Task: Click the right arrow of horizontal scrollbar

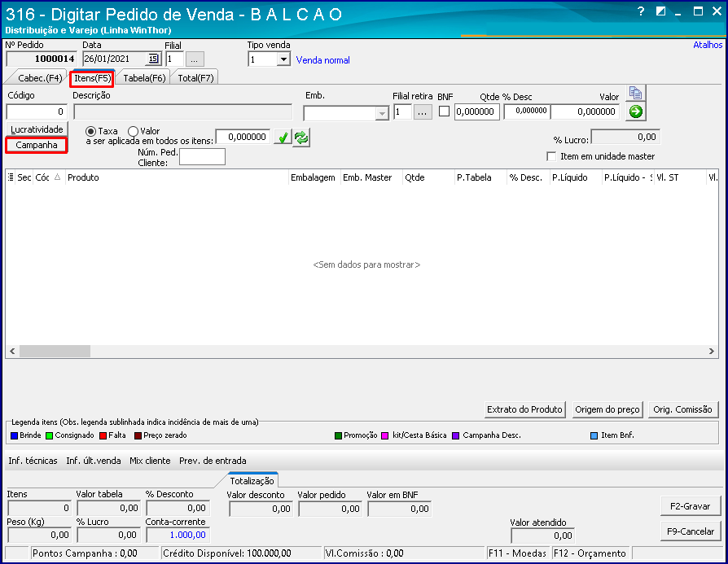Action: tap(711, 352)
